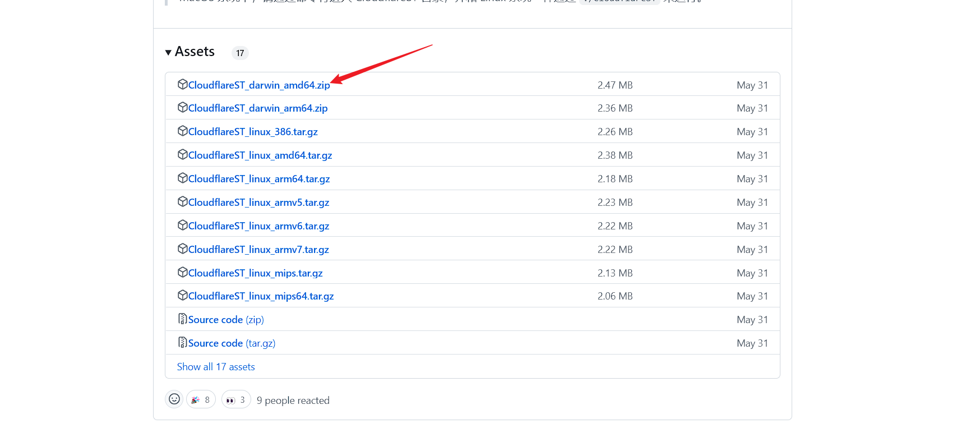Click package icon beside CloudflareST_linux_arm64.tar.gz
The width and height of the screenshot is (980, 437).
(x=182, y=178)
